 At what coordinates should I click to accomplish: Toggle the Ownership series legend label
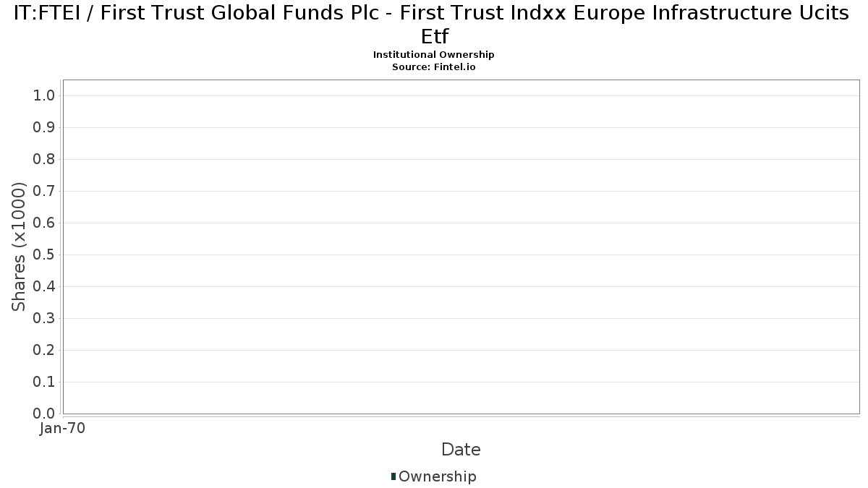coord(438,476)
